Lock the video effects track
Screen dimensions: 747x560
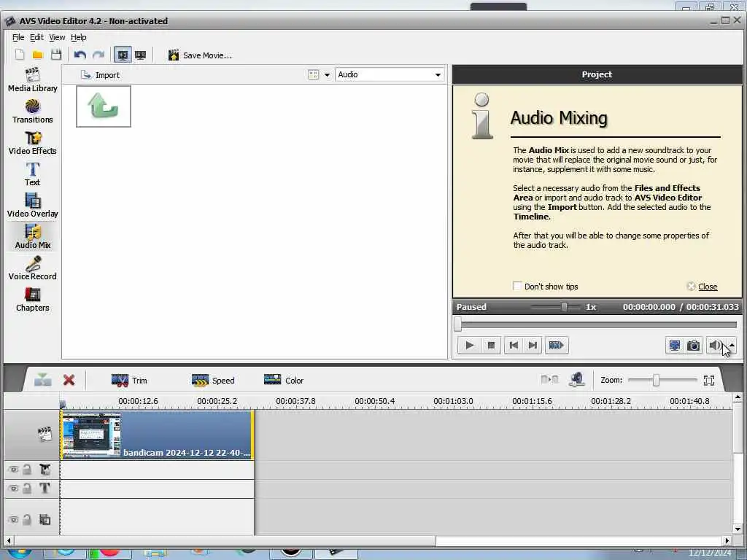(27, 470)
